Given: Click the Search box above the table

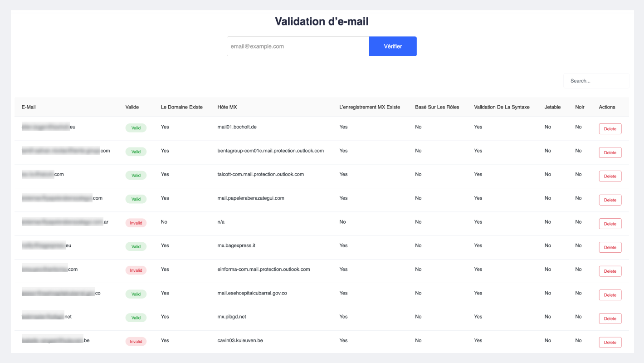Looking at the screenshot, I should click(596, 81).
